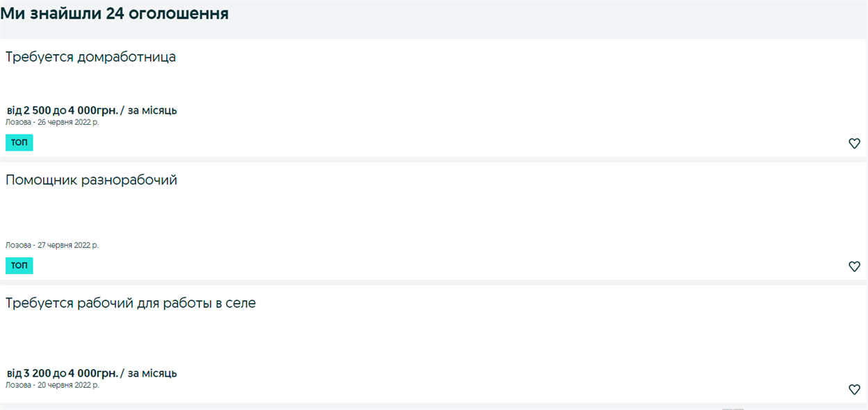The image size is (868, 410).
Task: Click Лозова - 26 червня 2022 date line
Action: (x=52, y=122)
